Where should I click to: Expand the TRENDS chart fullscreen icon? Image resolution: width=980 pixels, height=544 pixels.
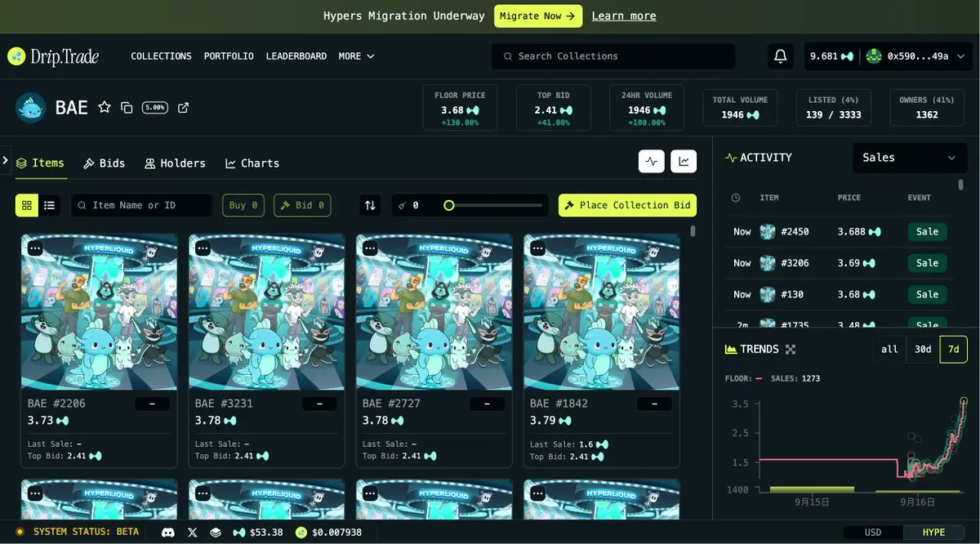point(791,350)
